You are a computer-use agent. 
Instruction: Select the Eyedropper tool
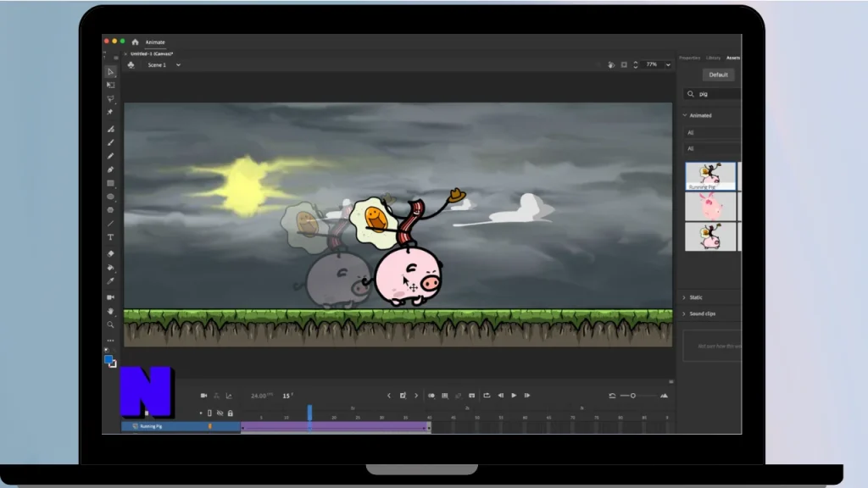pyautogui.click(x=111, y=281)
